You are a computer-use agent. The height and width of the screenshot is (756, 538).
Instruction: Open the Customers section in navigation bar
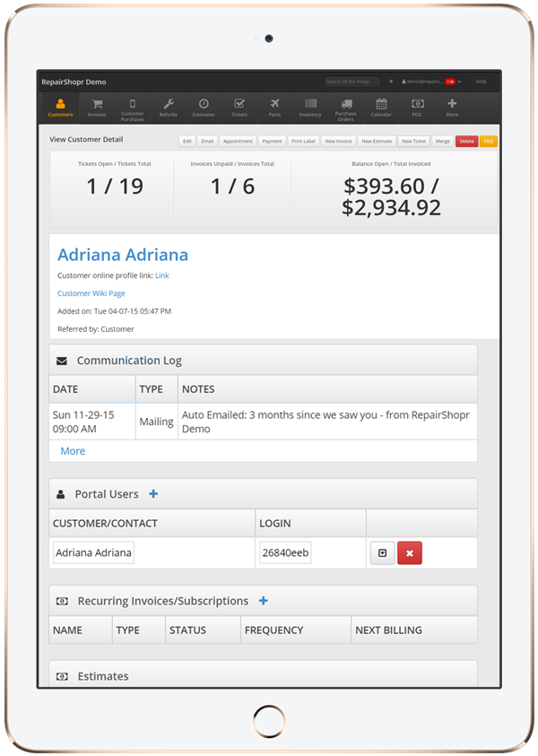(60, 108)
